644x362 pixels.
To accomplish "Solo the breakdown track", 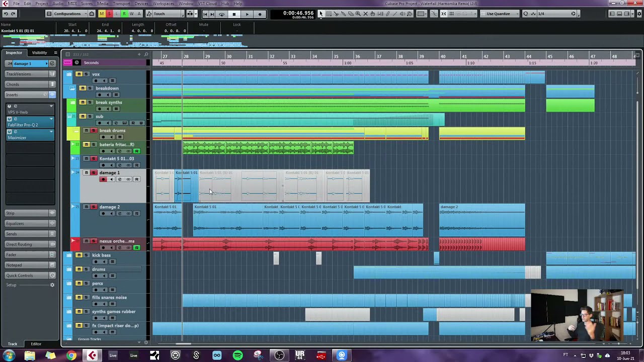I will point(90,88).
